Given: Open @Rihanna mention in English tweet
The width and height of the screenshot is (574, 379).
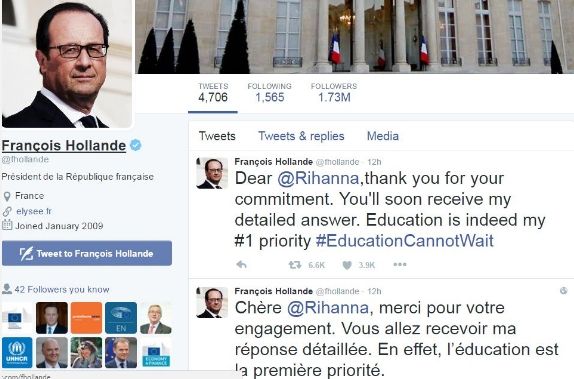Looking at the screenshot, I should [318, 179].
